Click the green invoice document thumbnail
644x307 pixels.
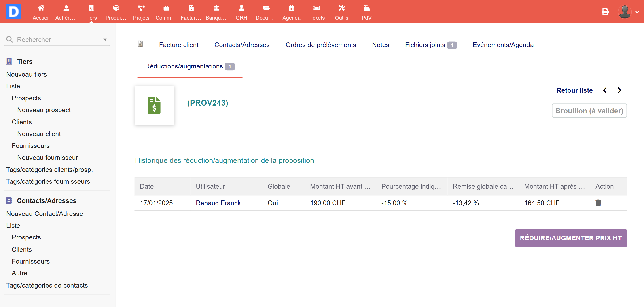(154, 105)
